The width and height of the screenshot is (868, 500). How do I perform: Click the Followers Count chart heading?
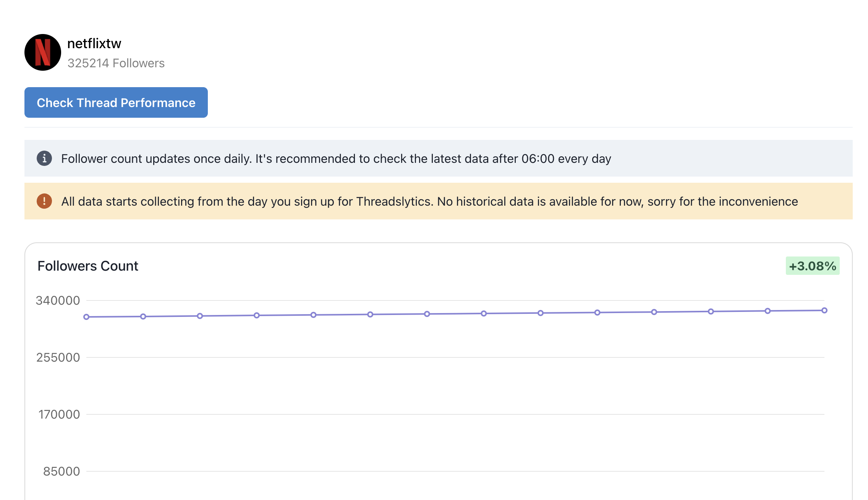click(88, 266)
